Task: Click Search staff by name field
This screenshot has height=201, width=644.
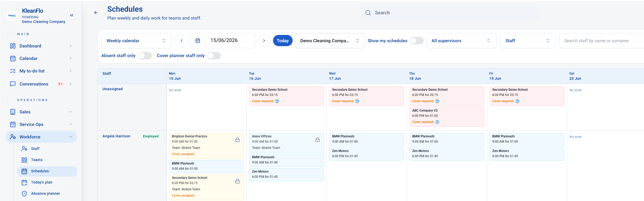Action: click(x=601, y=41)
